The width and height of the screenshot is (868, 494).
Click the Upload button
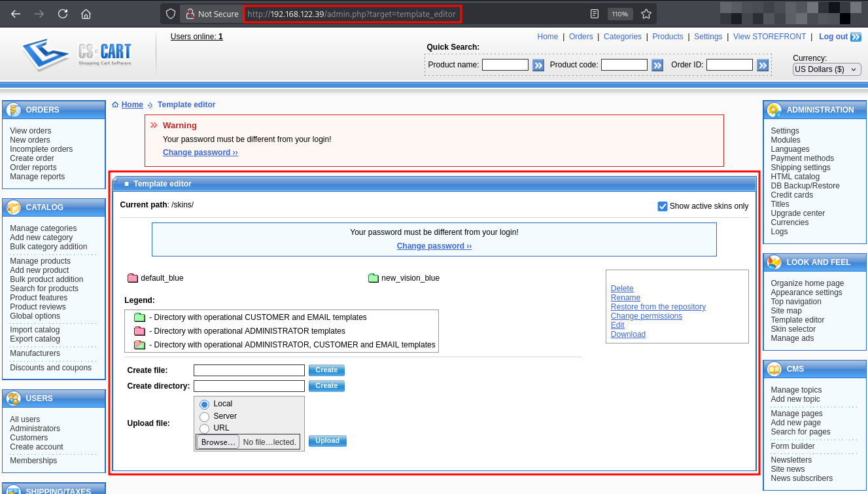[x=328, y=441]
